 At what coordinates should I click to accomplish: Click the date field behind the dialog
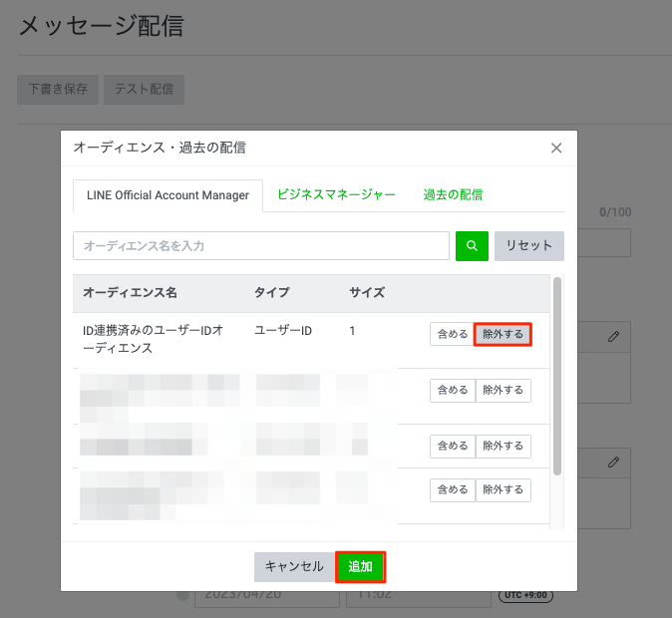pos(267,599)
